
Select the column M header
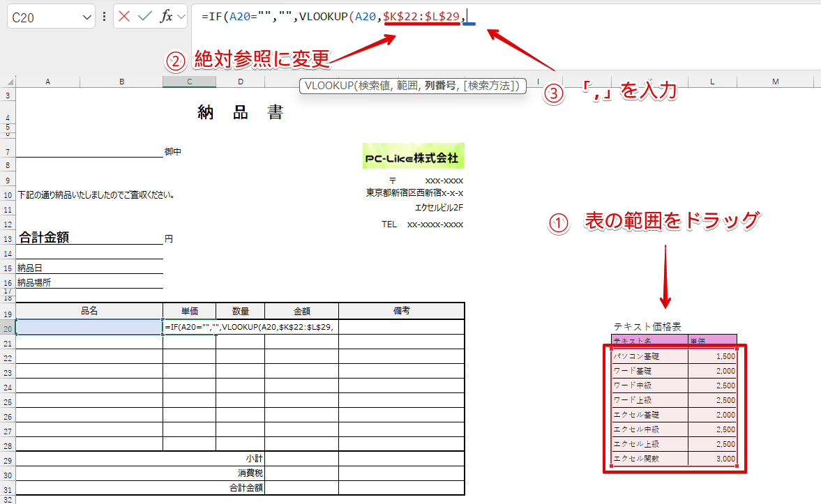775,82
